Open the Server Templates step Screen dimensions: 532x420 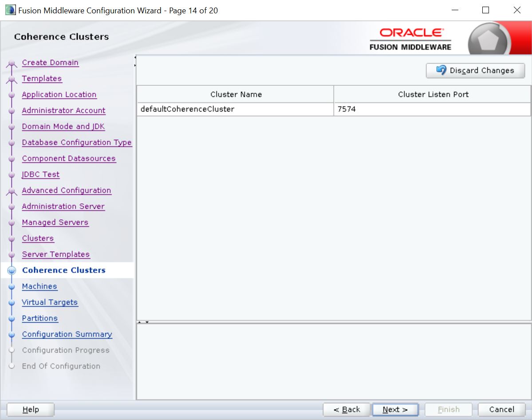coord(56,254)
